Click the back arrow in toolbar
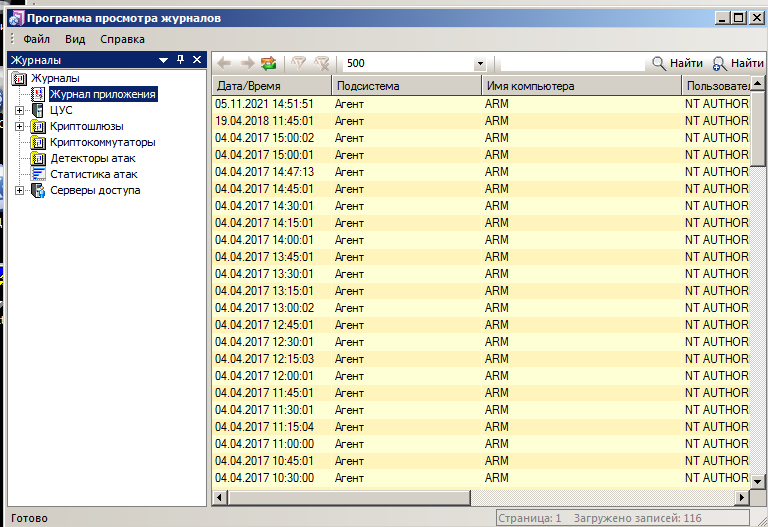The height and width of the screenshot is (527, 768). 224,63
